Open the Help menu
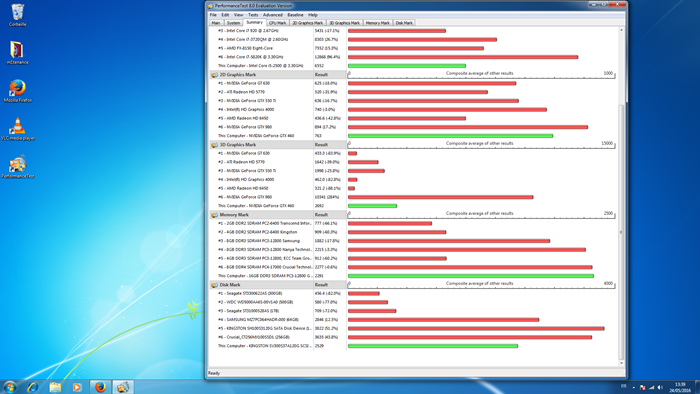The height and width of the screenshot is (394, 700). click(x=313, y=15)
